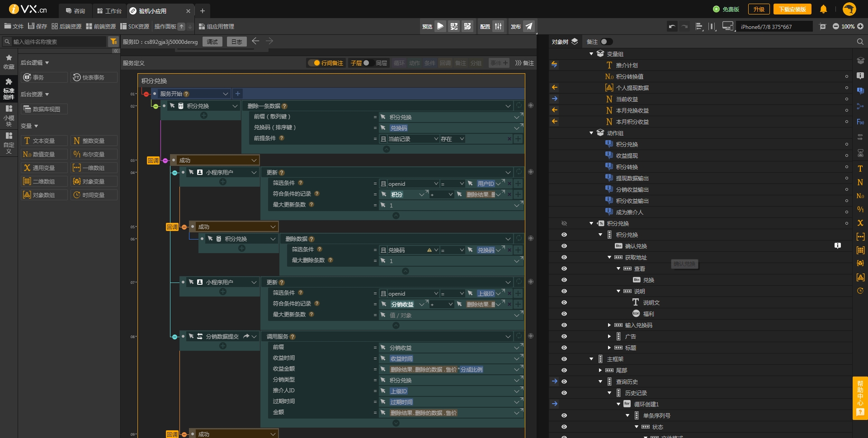Open the first 成功 callback dropdown
Image resolution: width=868 pixels, height=438 pixels.
(x=254, y=160)
